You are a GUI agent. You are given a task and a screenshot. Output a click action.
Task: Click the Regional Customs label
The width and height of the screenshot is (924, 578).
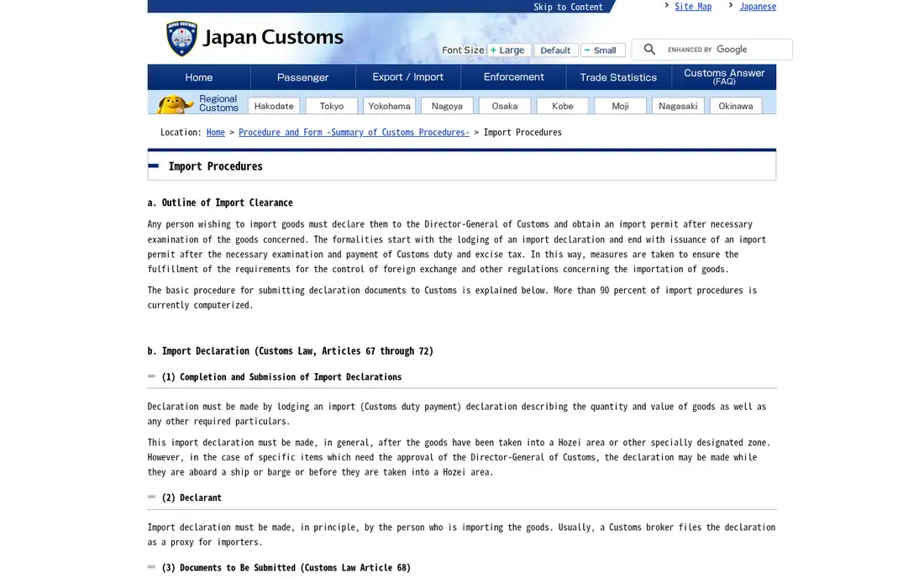click(218, 103)
